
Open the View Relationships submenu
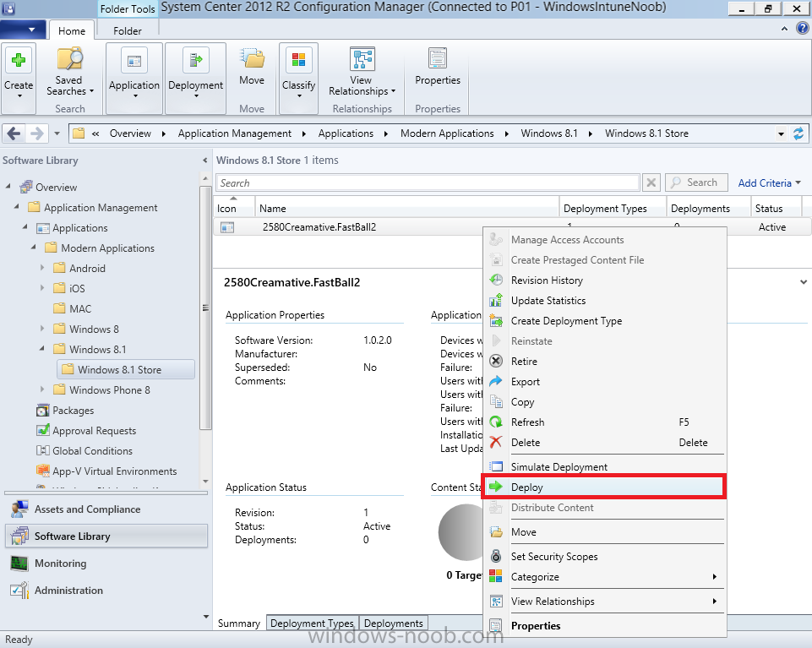[604, 601]
